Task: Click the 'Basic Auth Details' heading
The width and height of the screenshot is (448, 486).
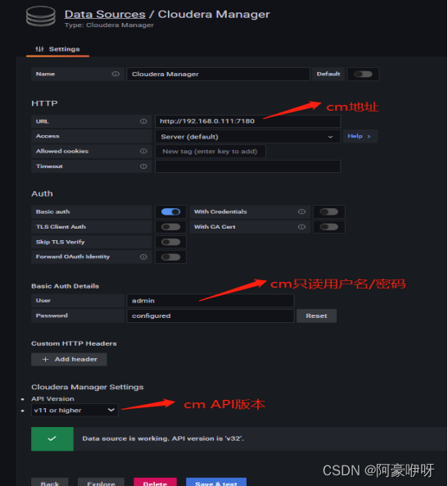Action: click(65, 286)
